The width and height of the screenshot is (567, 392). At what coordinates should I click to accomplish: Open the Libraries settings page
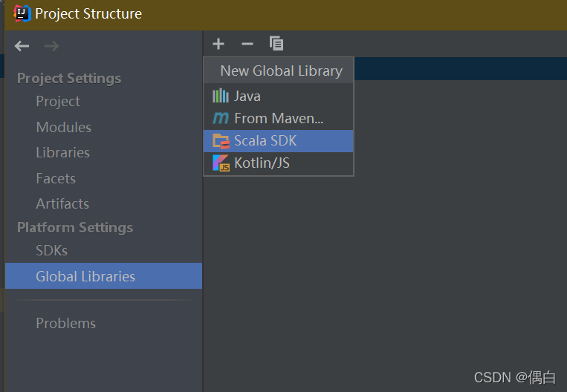tap(63, 152)
